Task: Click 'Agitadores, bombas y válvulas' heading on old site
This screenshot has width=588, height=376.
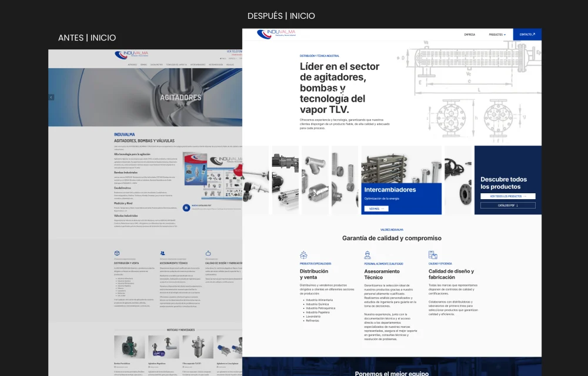Action: (145, 141)
